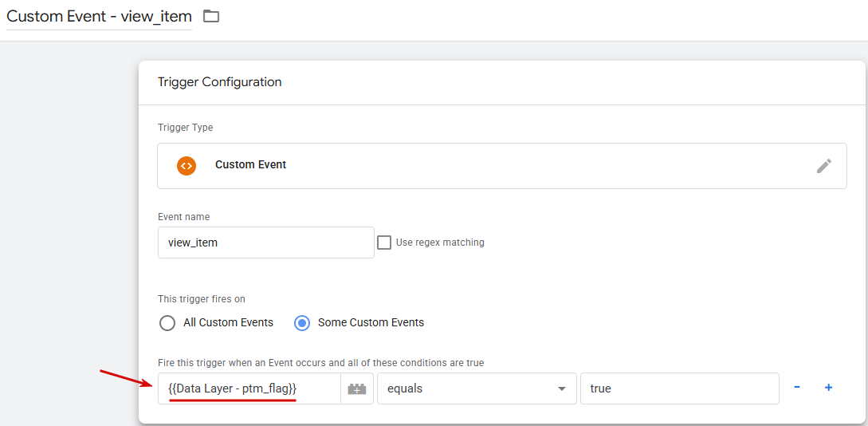The width and height of the screenshot is (868, 426).
Task: Click the trigger title Custom Event - view_item
Action: point(99,16)
